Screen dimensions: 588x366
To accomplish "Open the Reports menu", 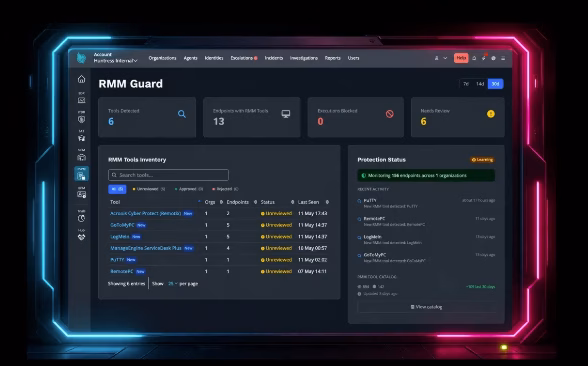I will pyautogui.click(x=333, y=58).
